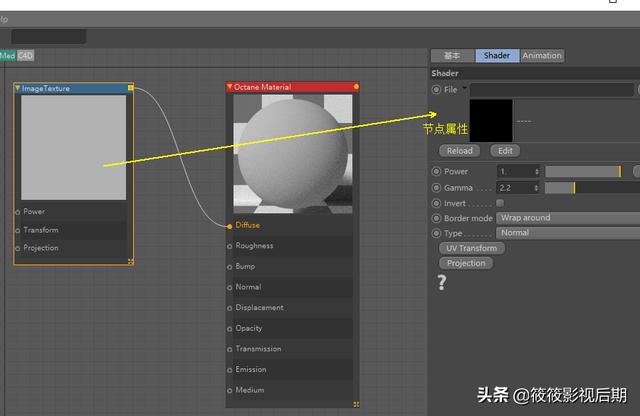Select the ImageTexture node title bar
640x416 pixels.
(73, 88)
